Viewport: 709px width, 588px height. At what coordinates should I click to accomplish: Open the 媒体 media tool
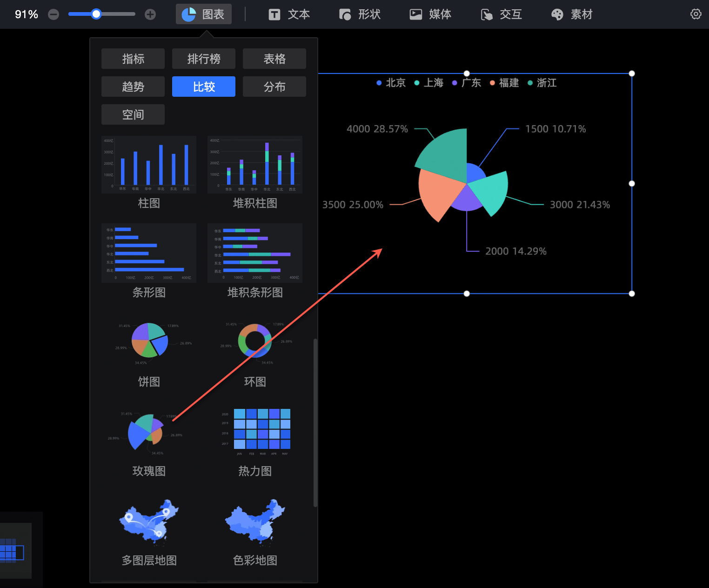click(x=431, y=14)
